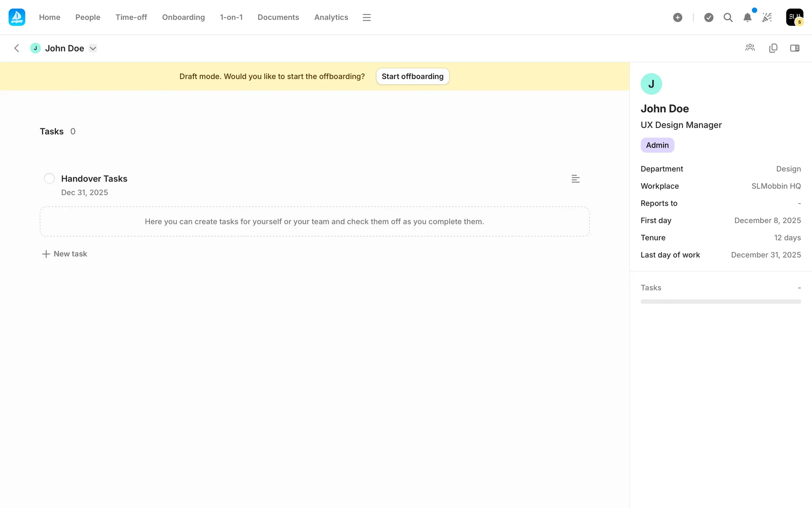Open the Handover Tasks details lines icon

575,179
